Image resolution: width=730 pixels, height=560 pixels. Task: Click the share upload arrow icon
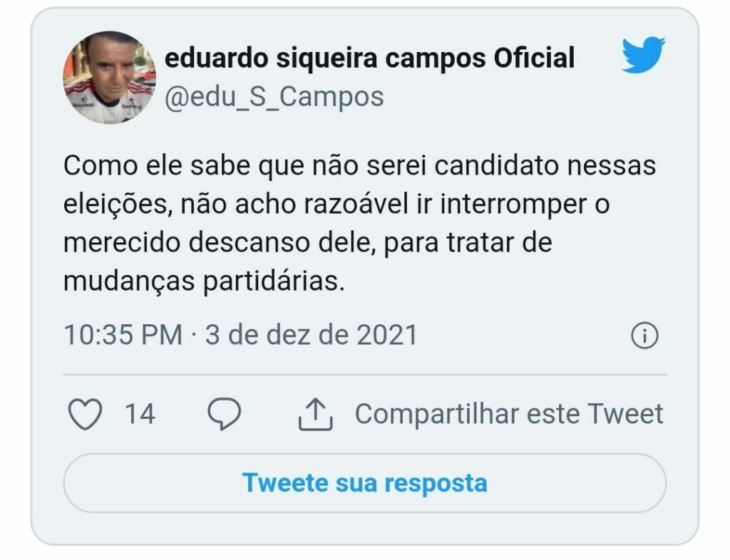coord(316,414)
